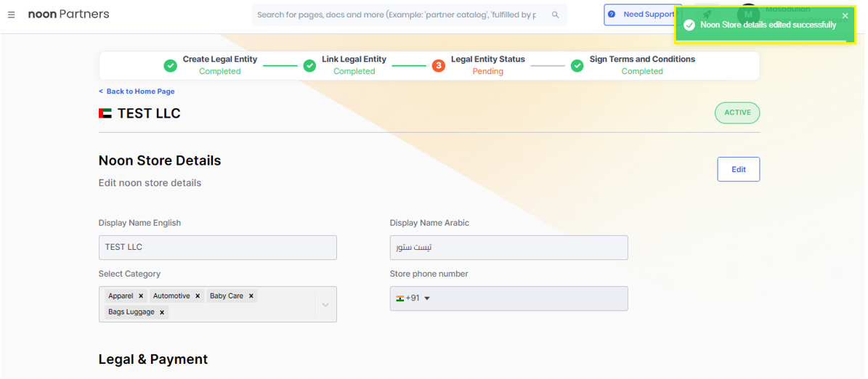Click the ACTIVE status badge

(737, 113)
